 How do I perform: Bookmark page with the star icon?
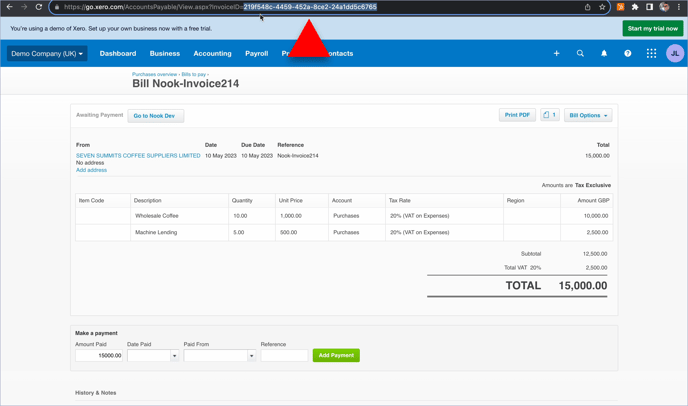tap(602, 7)
